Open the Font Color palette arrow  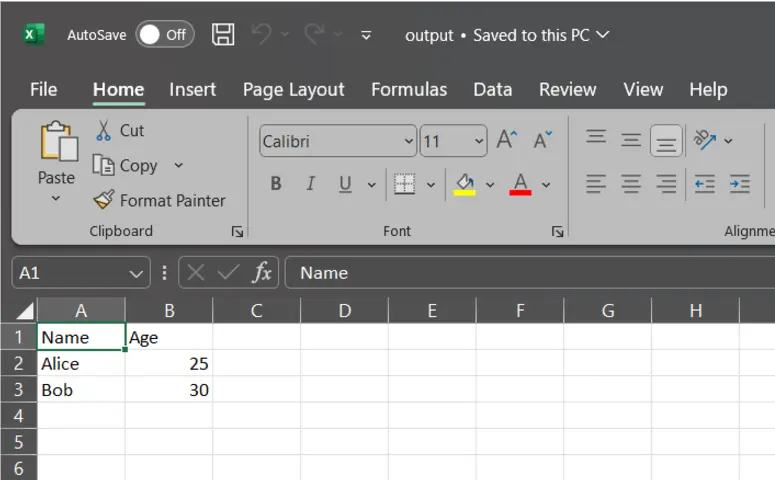pos(546,185)
